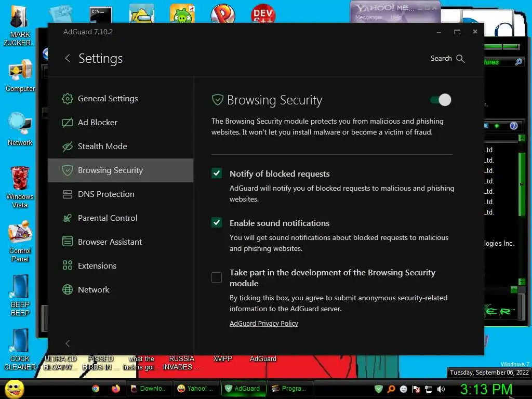Collapse the settings sidebar with bottom chevron
The height and width of the screenshot is (399, 532).
pyautogui.click(x=68, y=343)
